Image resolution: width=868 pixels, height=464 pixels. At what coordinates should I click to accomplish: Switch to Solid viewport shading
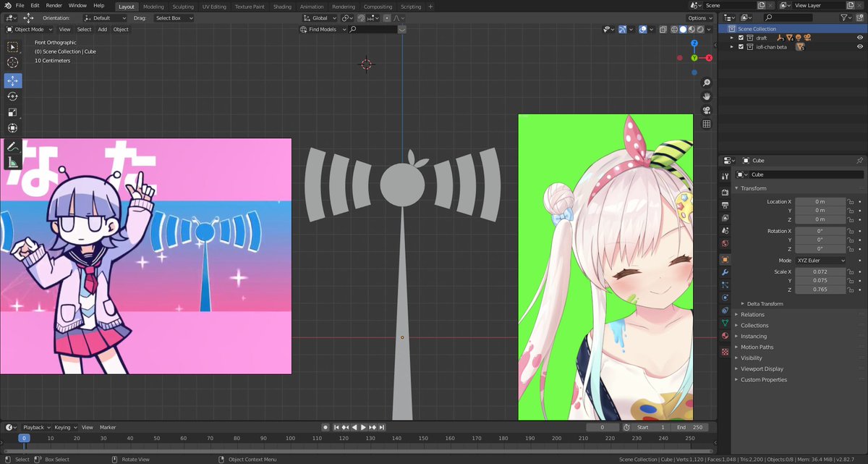coord(684,30)
